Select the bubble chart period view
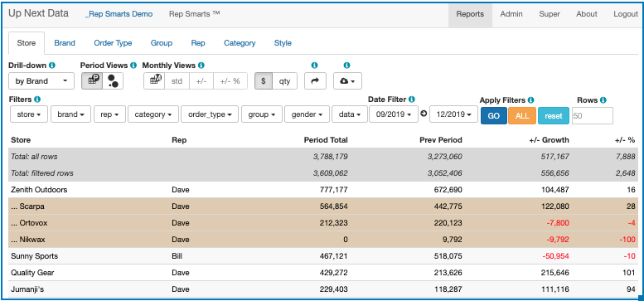 (x=113, y=81)
